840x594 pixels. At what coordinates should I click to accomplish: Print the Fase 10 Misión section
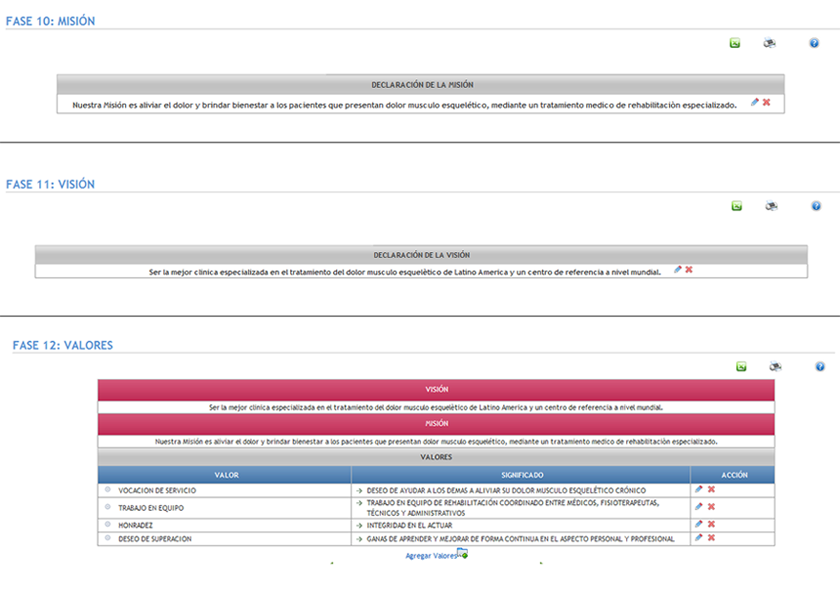[770, 43]
